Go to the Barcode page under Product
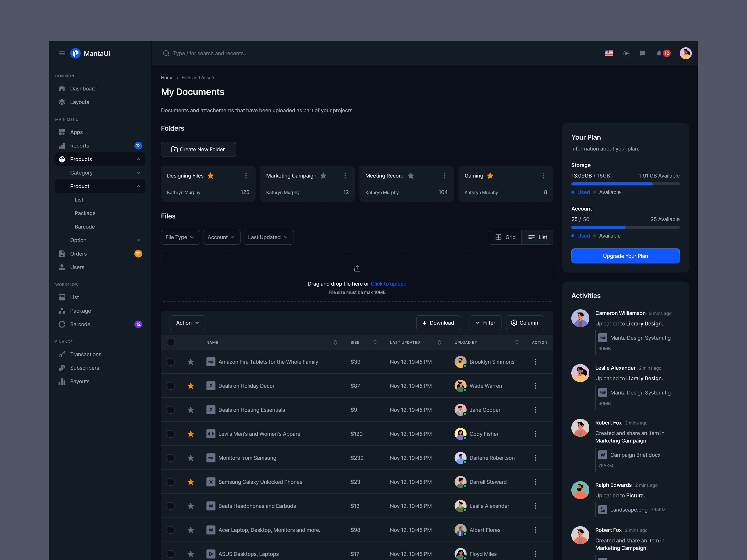The height and width of the screenshot is (560, 747). tap(85, 227)
